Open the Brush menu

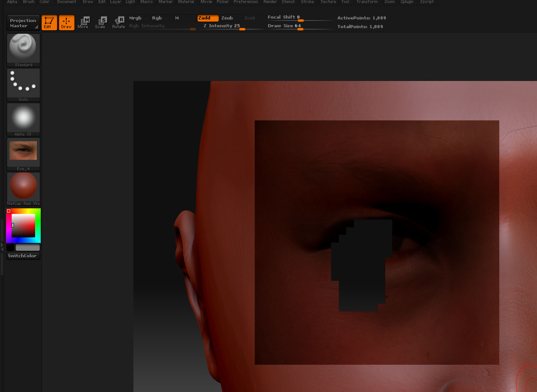29,2
